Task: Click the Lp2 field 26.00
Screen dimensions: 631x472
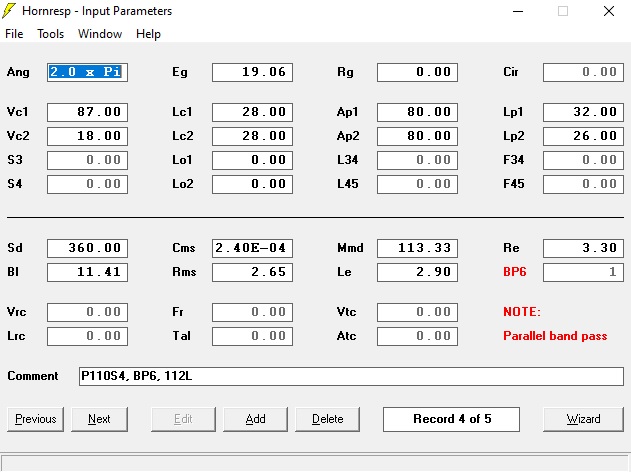Action: click(584, 136)
